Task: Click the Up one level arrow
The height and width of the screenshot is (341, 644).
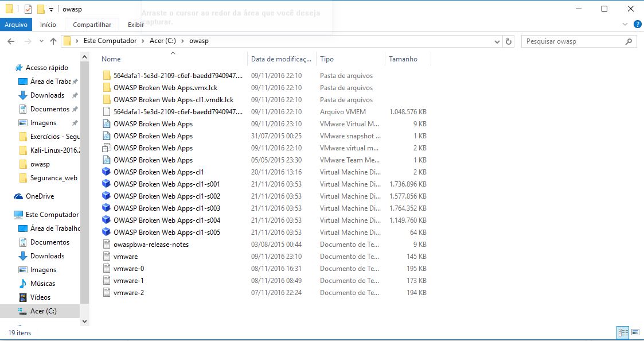Action: (53, 41)
